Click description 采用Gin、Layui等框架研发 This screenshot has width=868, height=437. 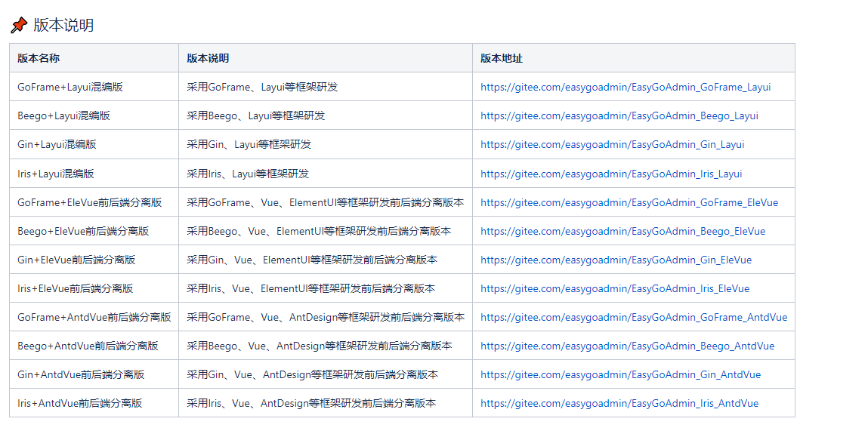pos(249,144)
